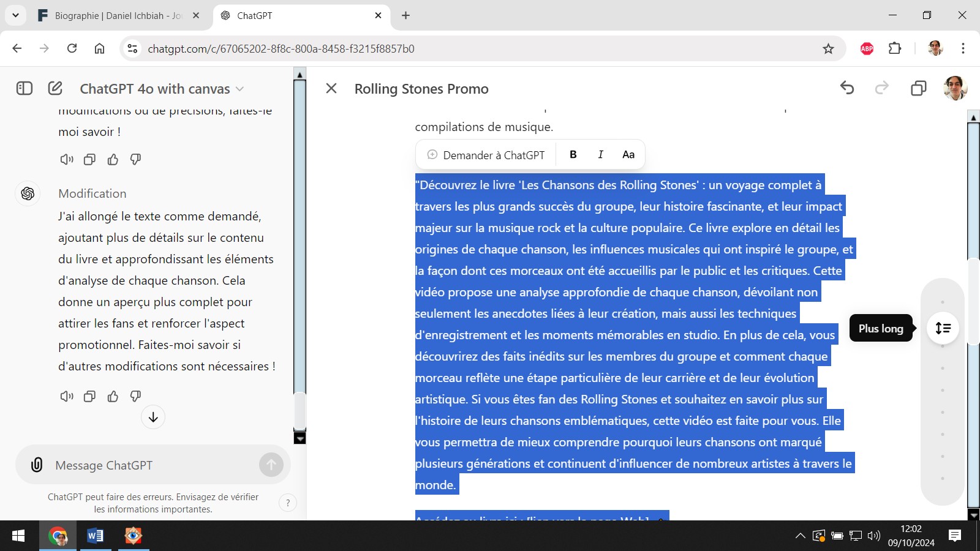Apply bold formatting to selected text
Viewport: 980px width, 551px height.
(x=573, y=154)
